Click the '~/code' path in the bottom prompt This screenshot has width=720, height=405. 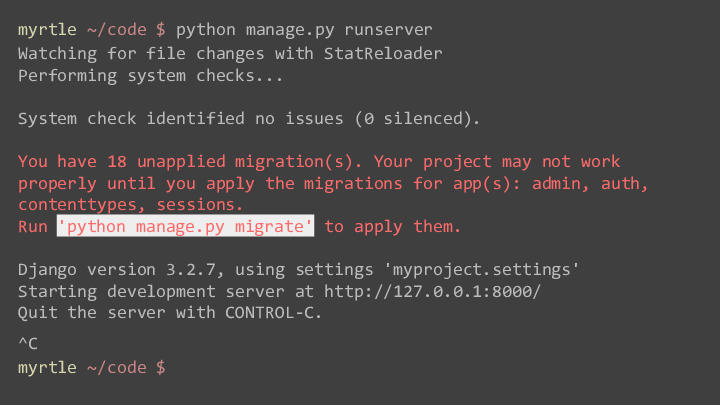tap(117, 367)
